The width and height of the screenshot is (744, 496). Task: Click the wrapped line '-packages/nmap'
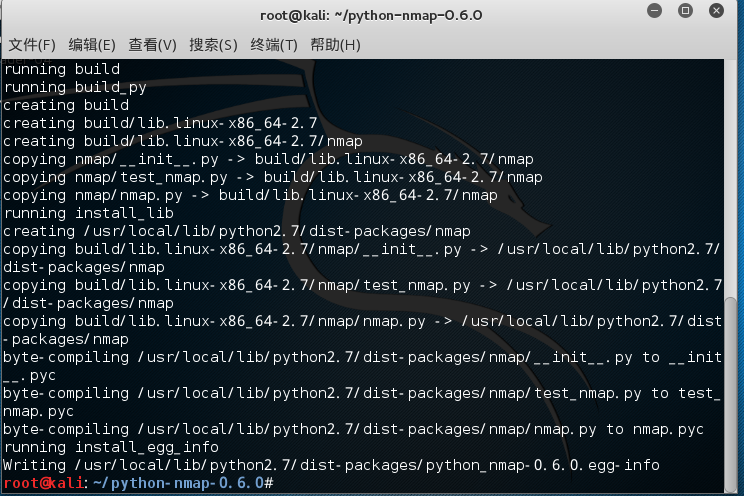pos(66,339)
